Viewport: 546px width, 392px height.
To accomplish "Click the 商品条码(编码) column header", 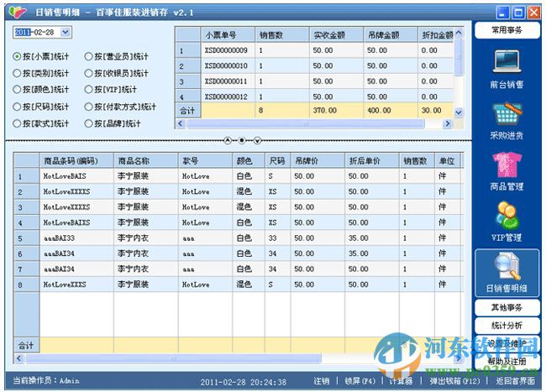I will pyautogui.click(x=76, y=160).
